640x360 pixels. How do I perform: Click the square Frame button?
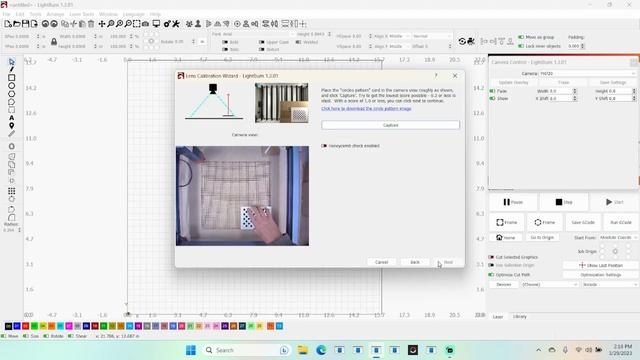(507, 222)
